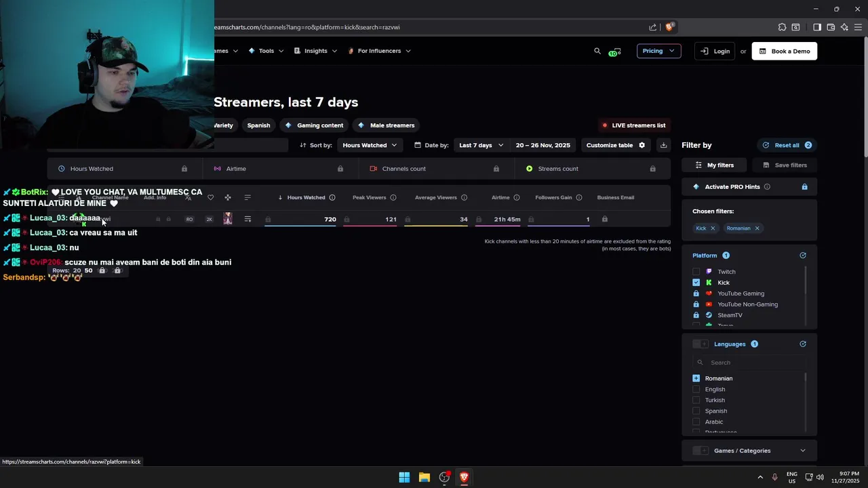Viewport: 868px width, 488px height.
Task: Click the Platform filter reset refresh icon
Action: (803, 256)
